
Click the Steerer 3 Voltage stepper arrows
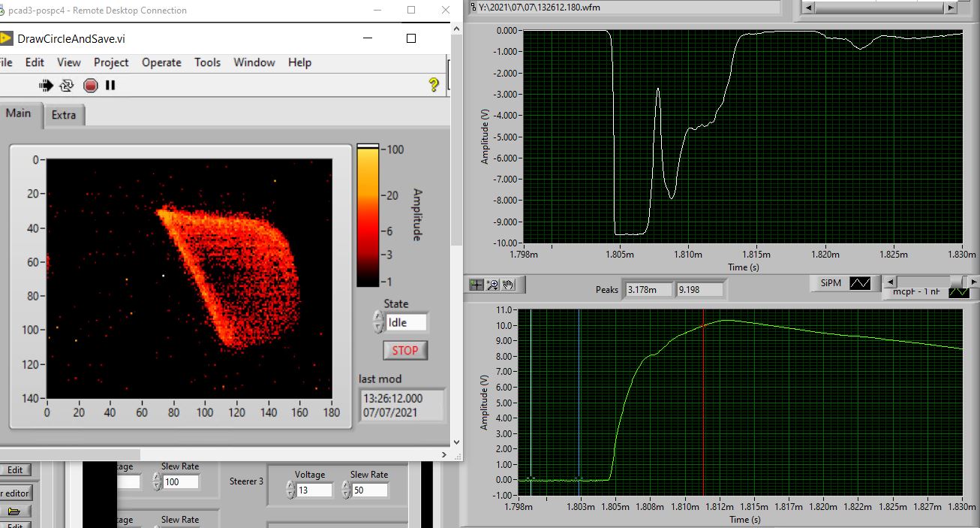[290, 490]
